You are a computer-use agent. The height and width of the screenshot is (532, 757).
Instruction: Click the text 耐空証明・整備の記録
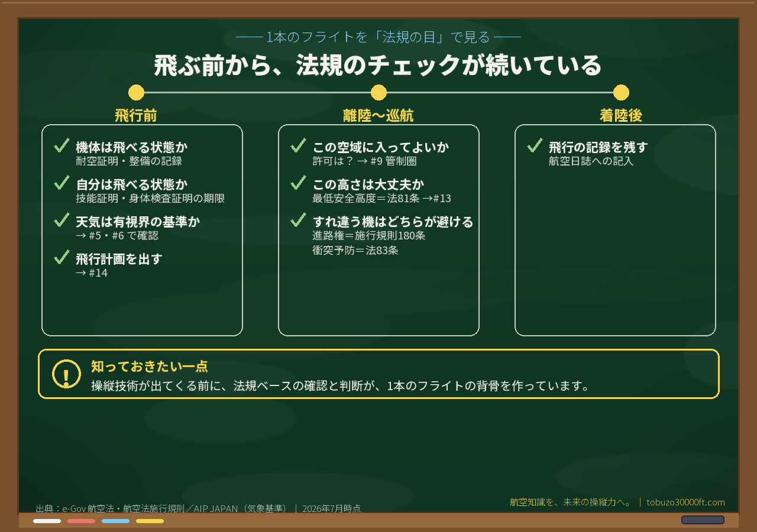click(129, 161)
